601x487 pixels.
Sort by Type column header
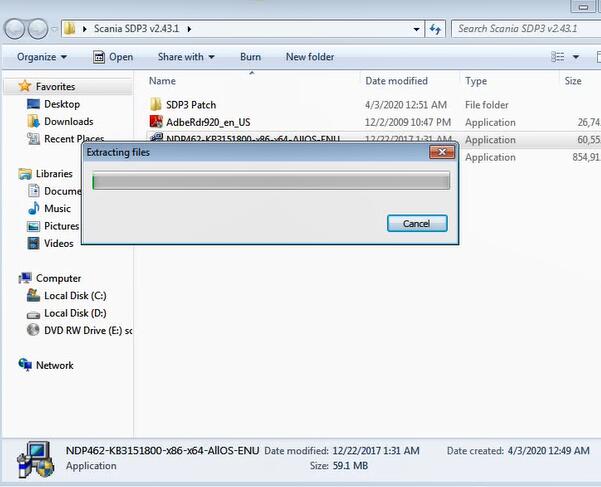476,81
